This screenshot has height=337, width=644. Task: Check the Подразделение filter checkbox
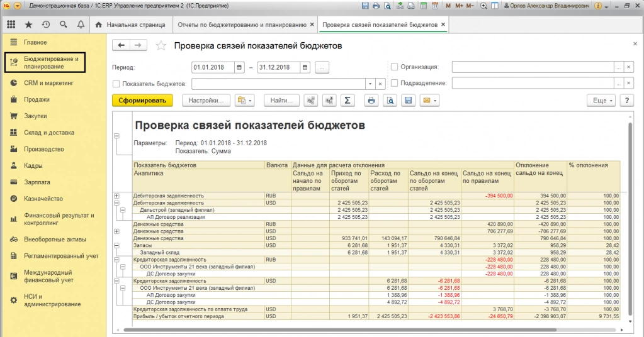[x=395, y=83]
